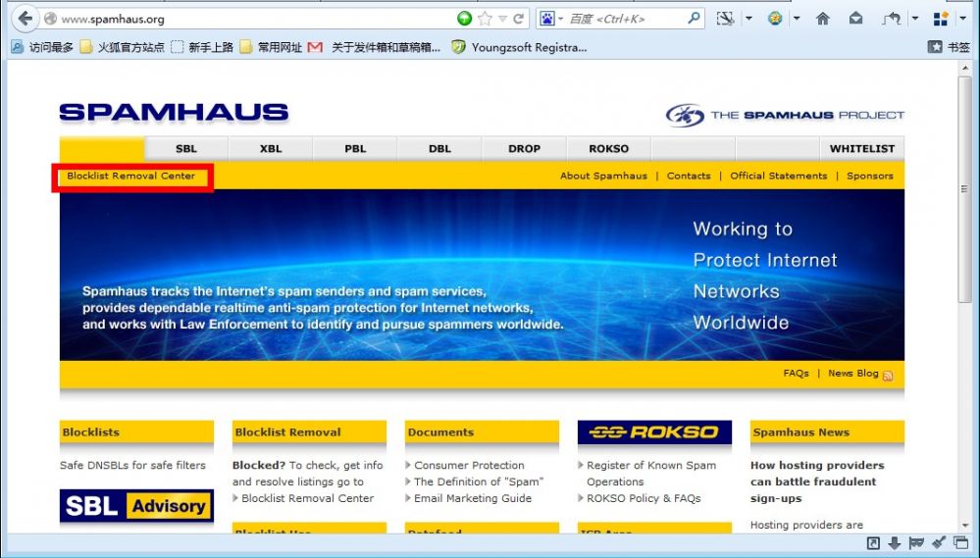This screenshot has height=558, width=980.
Task: Click the ROKSO logo banner
Action: 654,431
